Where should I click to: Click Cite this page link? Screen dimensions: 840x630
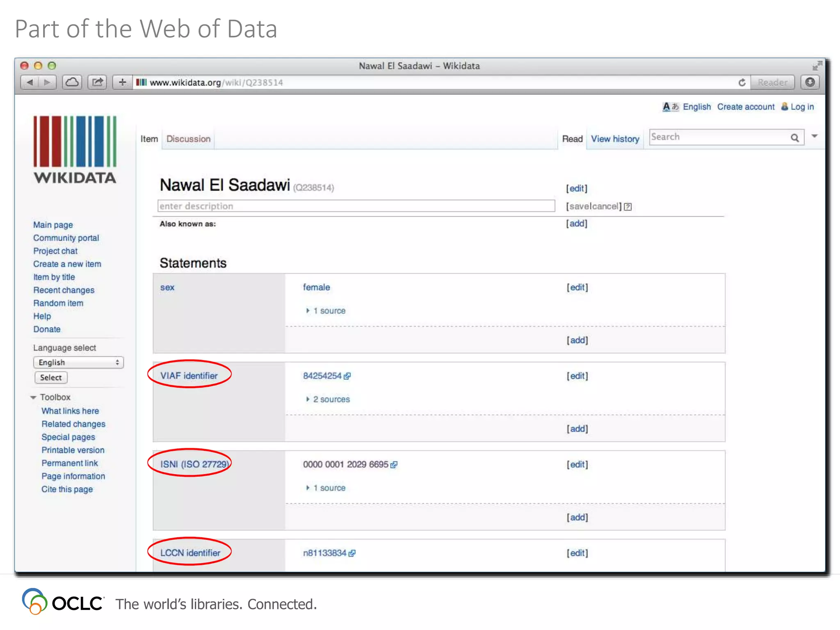[67, 489]
